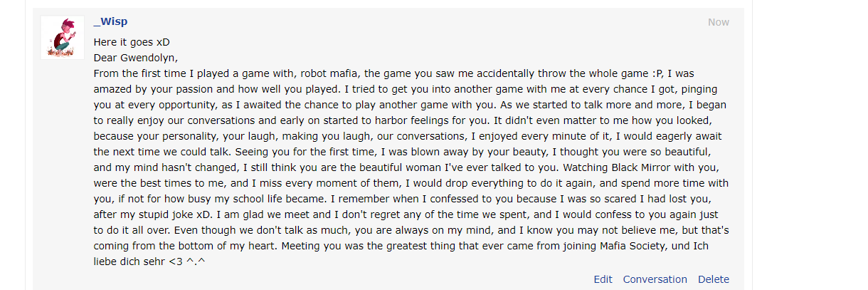Click the "Here it goes xD" opening line
Image resolution: width=868 pixels, height=290 pixels.
click(x=132, y=42)
